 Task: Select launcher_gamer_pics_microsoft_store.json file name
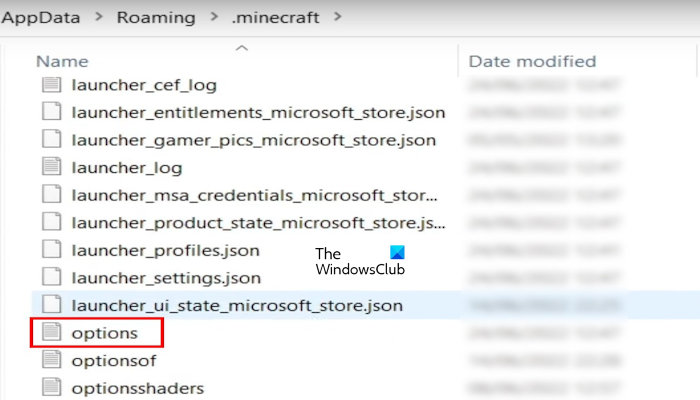tap(254, 140)
